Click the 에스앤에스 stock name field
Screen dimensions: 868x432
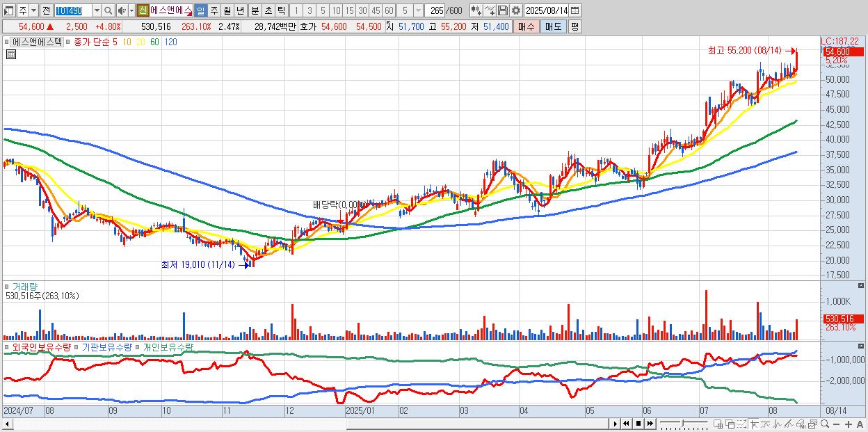tap(171, 10)
